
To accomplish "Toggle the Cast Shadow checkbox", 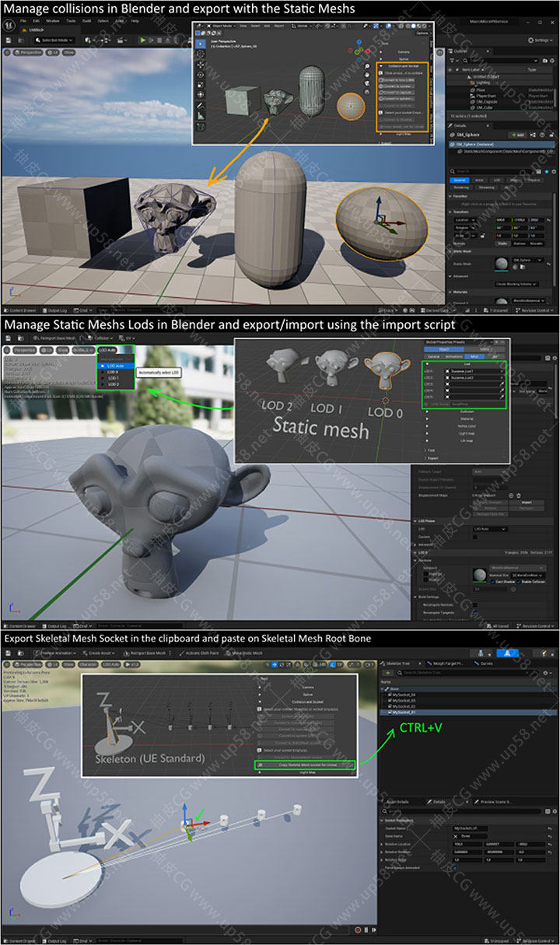I will pyautogui.click(x=493, y=582).
